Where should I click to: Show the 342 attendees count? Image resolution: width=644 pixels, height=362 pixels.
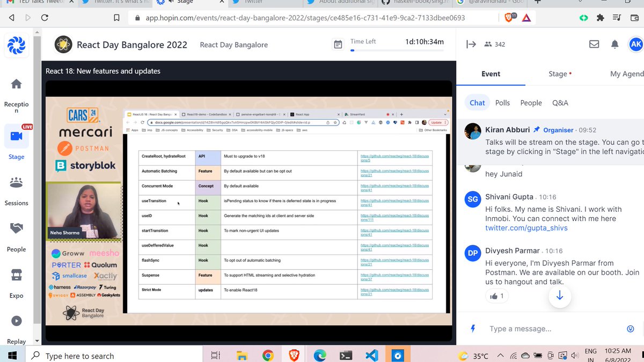point(494,45)
